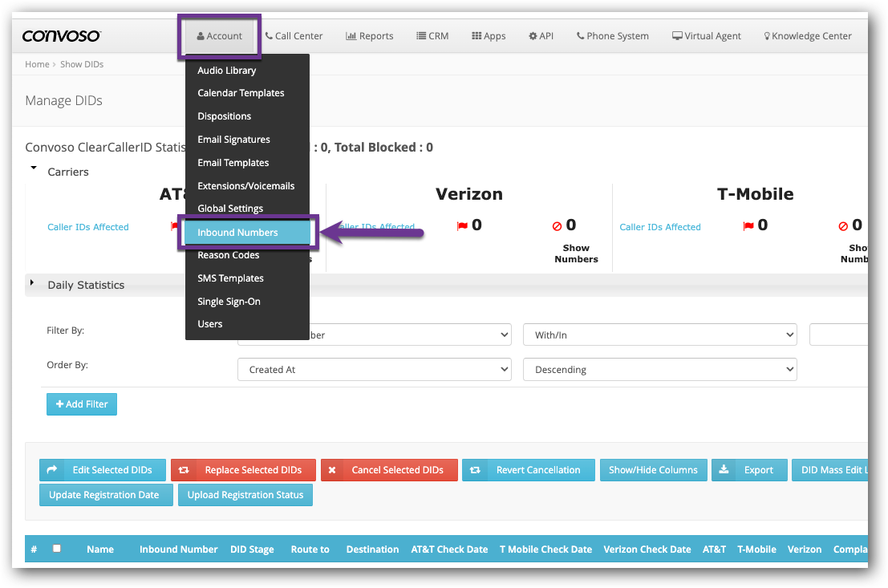Image resolution: width=888 pixels, height=588 pixels.
Task: Open T-Mobile Caller IDs Affected link
Action: point(659,227)
